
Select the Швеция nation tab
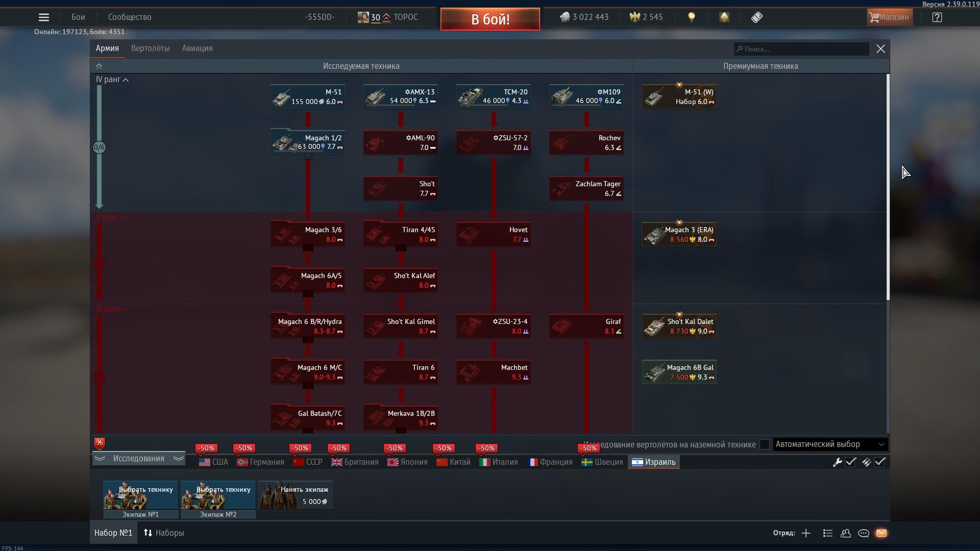pyautogui.click(x=602, y=462)
